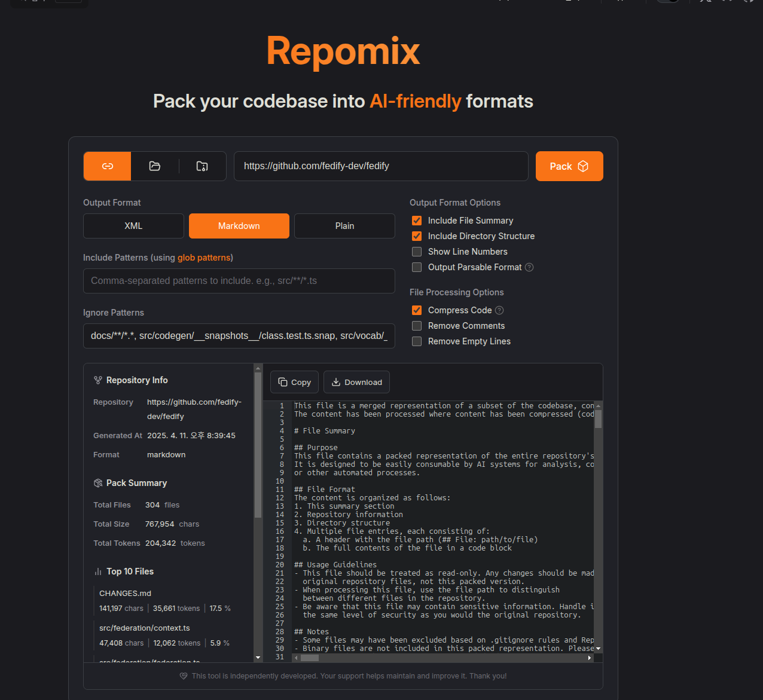Click the output vertical scrollbar thumb

pyautogui.click(x=598, y=418)
